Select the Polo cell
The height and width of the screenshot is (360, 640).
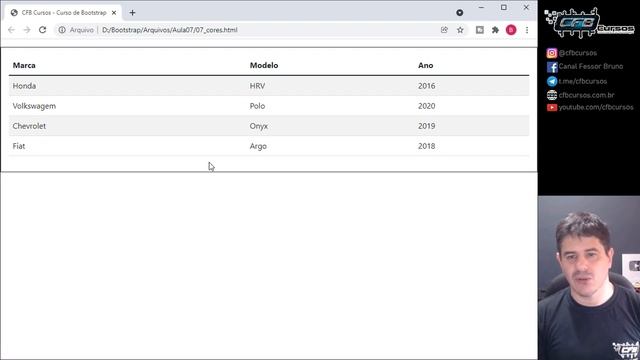330,106
